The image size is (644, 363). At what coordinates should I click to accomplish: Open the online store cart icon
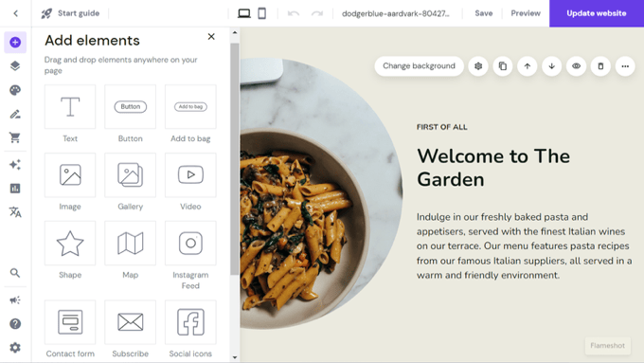[15, 137]
